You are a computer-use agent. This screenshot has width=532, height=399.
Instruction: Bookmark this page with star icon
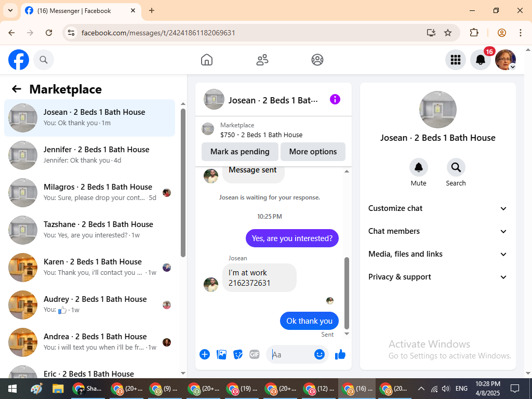click(x=448, y=33)
